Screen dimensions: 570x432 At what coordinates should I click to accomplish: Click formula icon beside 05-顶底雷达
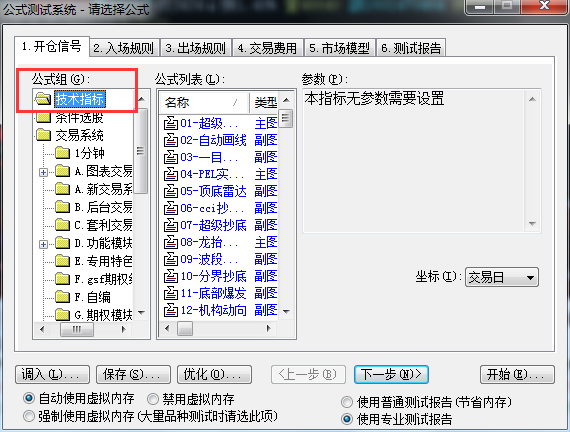[170, 191]
